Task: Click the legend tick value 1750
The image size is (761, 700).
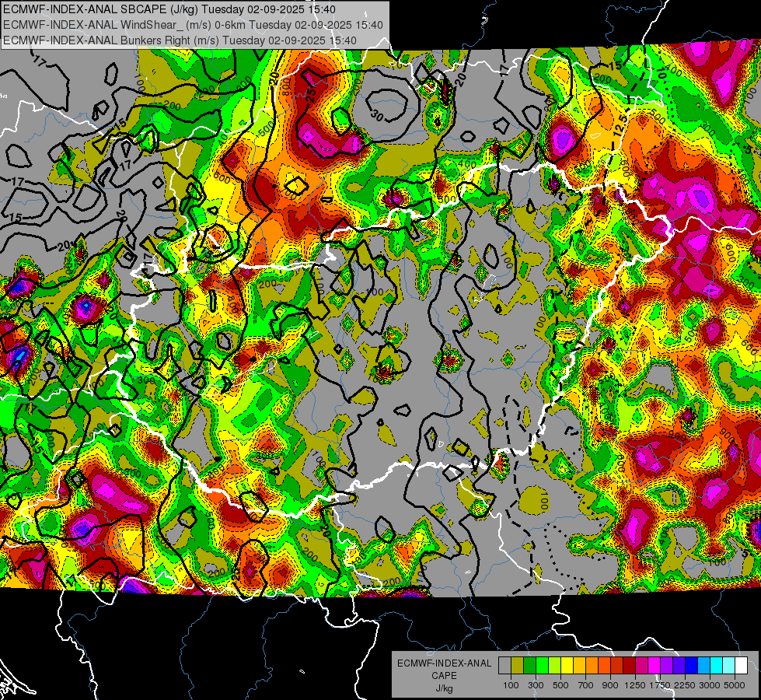Action: tap(660, 685)
